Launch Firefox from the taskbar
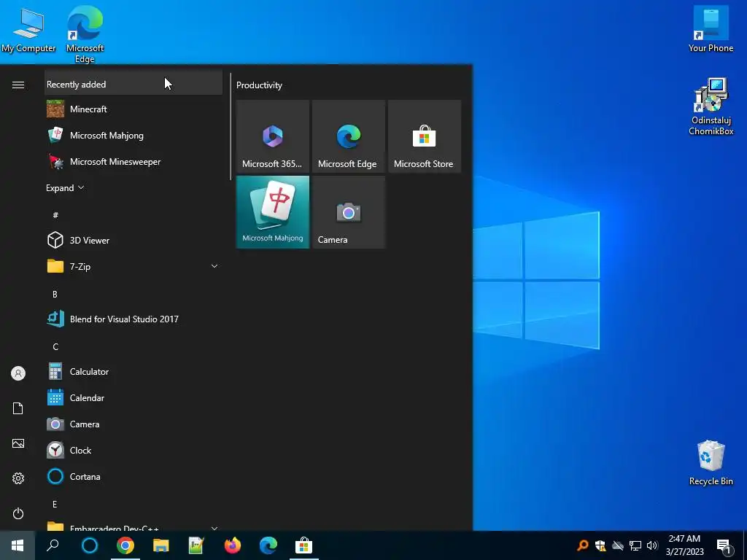This screenshot has width=747, height=560. click(233, 545)
